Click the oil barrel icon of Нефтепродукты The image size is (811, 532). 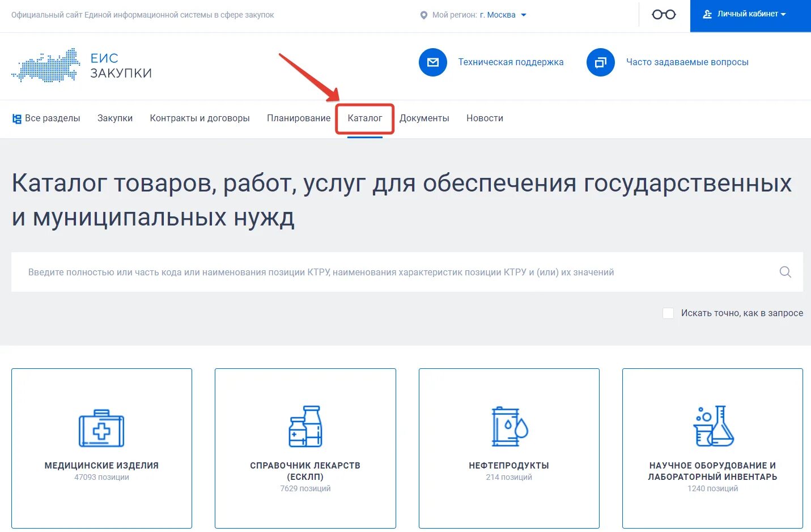(509, 427)
